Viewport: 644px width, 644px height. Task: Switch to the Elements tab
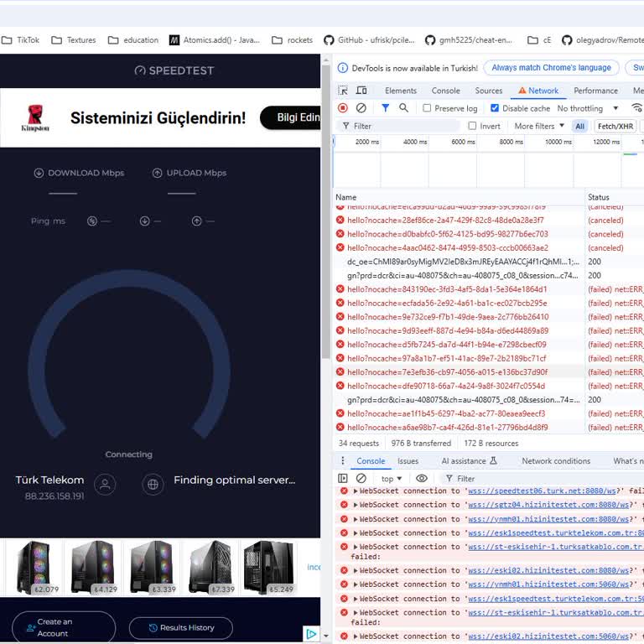401,91
